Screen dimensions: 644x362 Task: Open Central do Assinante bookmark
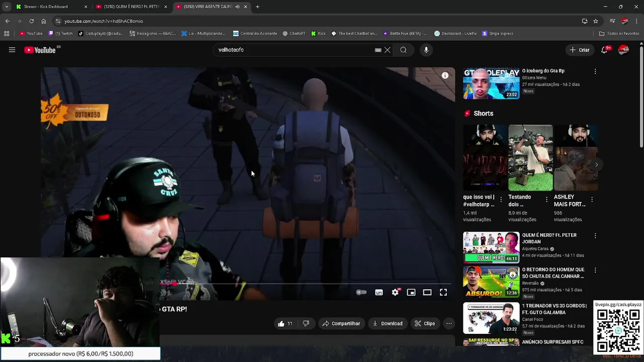[256, 33]
